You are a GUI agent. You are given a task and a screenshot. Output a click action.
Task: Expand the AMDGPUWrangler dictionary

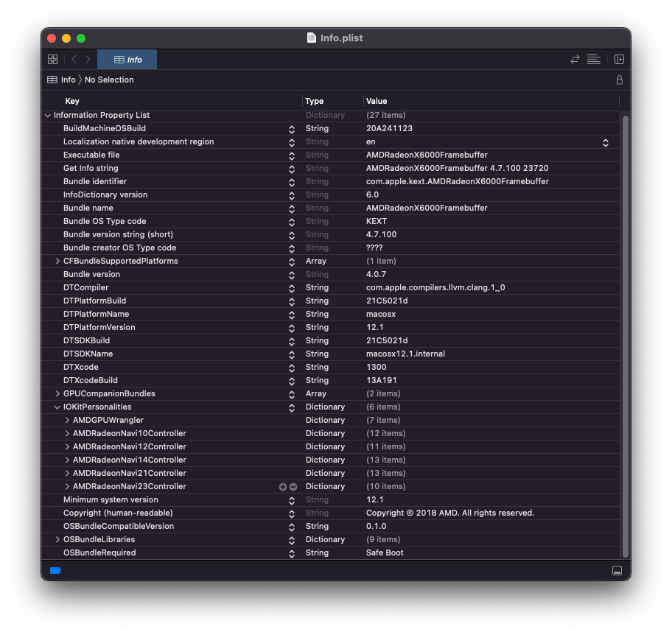coord(67,421)
